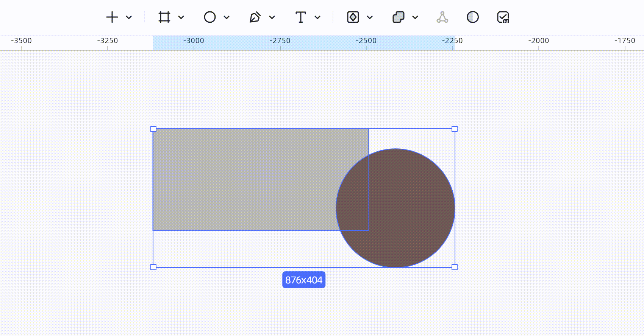
Task: Click the -3250 ruler mark
Action: point(108,40)
